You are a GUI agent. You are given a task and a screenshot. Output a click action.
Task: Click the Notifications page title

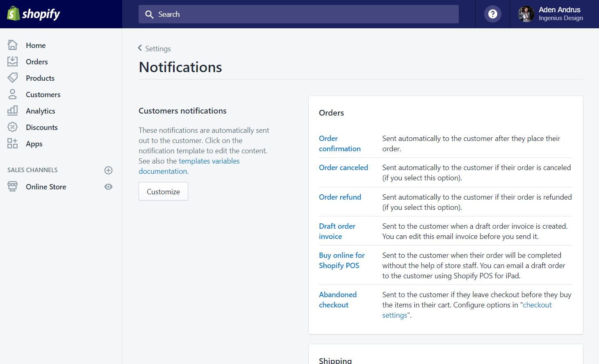(x=180, y=67)
